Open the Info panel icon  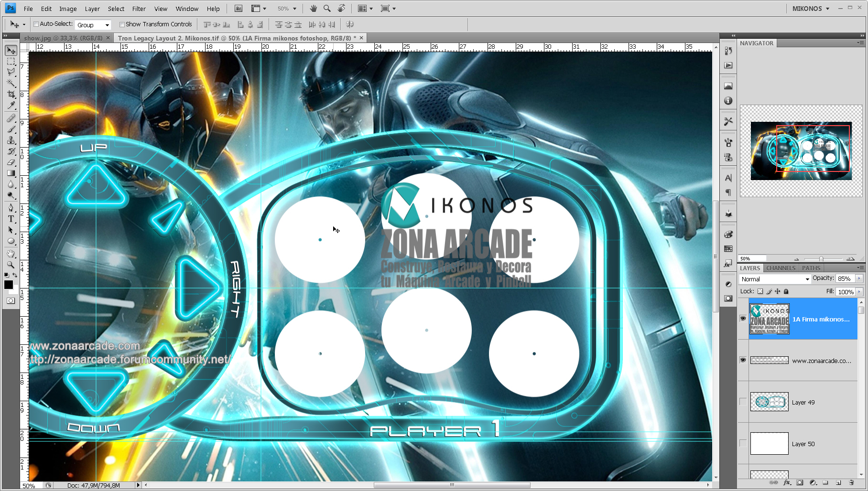point(728,101)
